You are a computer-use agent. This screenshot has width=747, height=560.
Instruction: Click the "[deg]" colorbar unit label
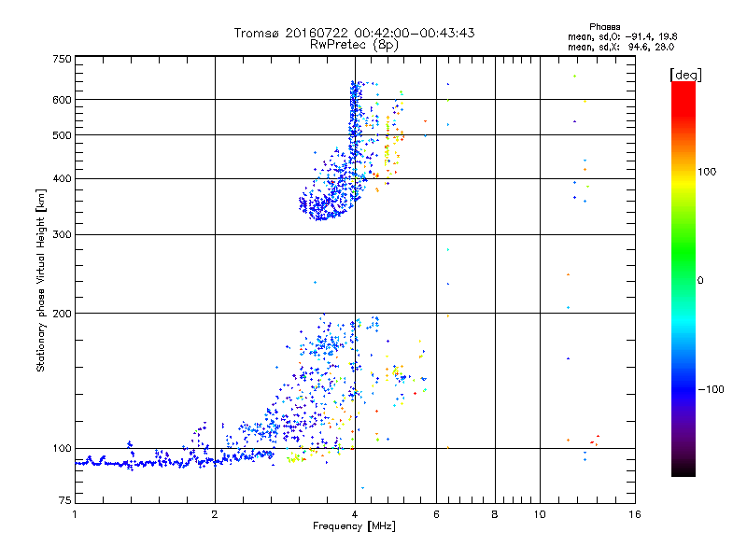tap(685, 75)
